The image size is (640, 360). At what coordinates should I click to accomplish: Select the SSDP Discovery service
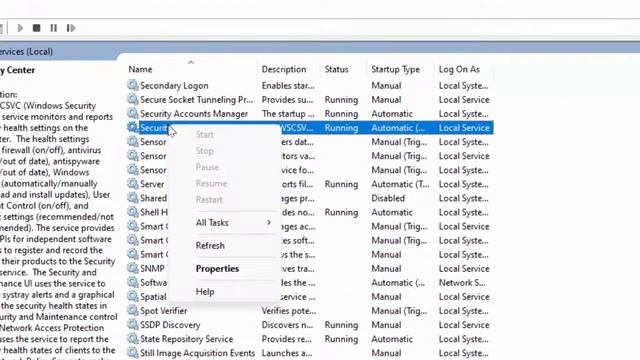coord(170,325)
